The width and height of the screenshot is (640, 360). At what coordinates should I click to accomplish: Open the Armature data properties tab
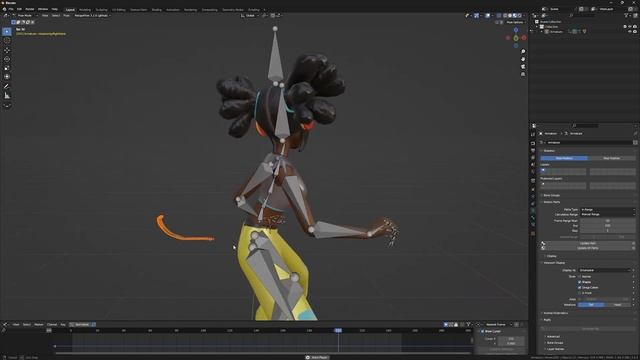coord(533,211)
